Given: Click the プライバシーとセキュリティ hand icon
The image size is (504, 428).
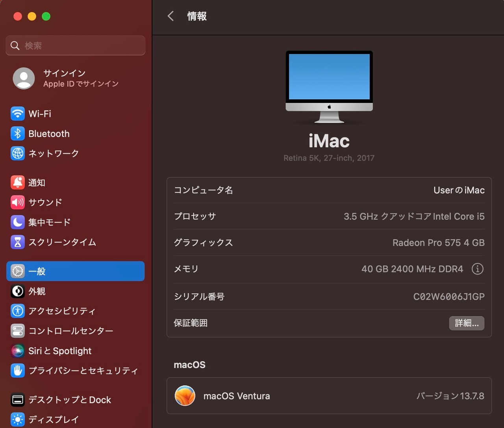Looking at the screenshot, I should (x=17, y=370).
